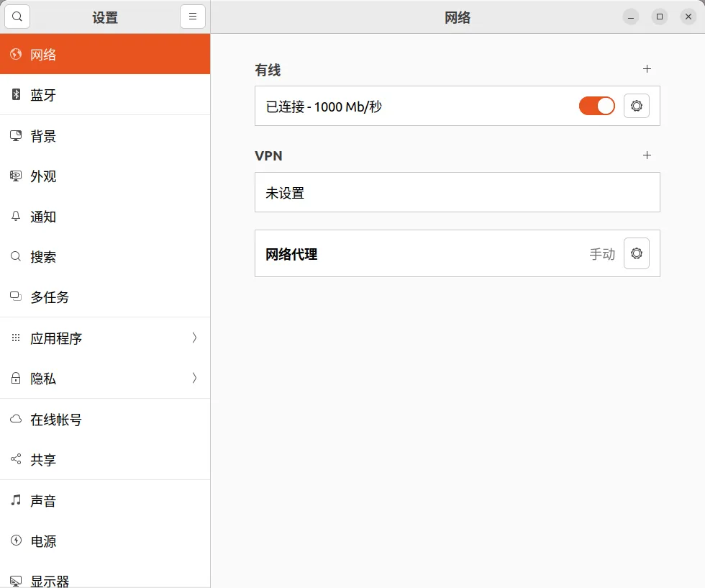Screen dimensions: 705x588
Task: Open the Power settings panel
Action: coord(43,541)
